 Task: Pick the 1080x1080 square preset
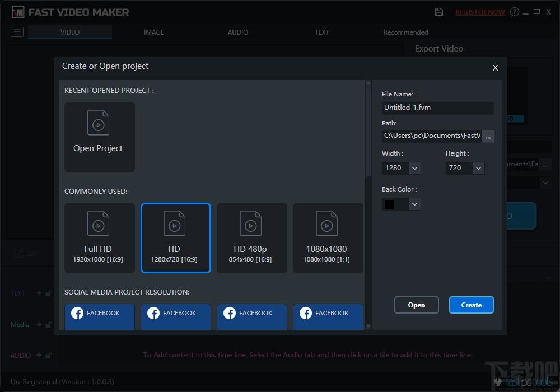328,237
